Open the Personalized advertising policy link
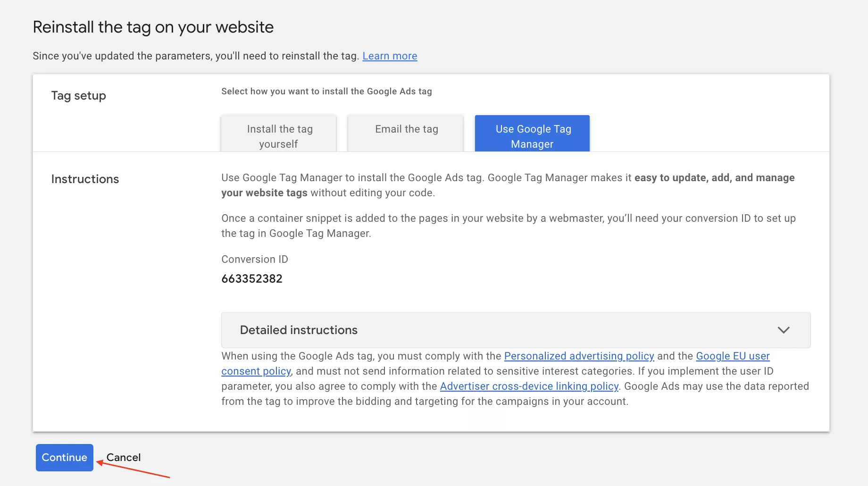868x486 pixels. coord(579,356)
